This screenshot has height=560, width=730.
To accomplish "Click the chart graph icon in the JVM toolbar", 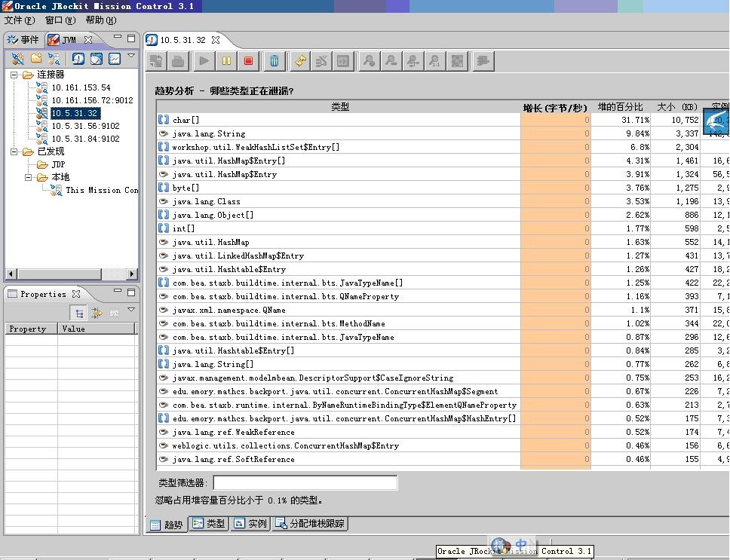I will (x=115, y=59).
